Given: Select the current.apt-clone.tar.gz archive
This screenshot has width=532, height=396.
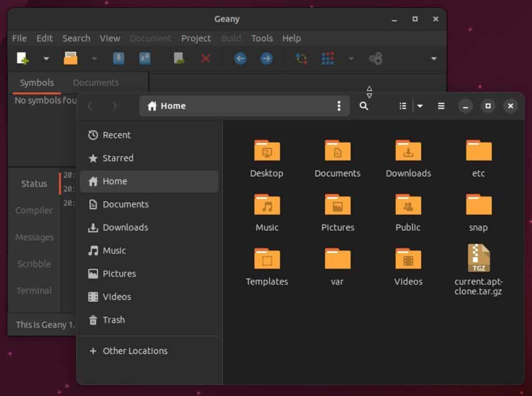Looking at the screenshot, I should (478, 270).
